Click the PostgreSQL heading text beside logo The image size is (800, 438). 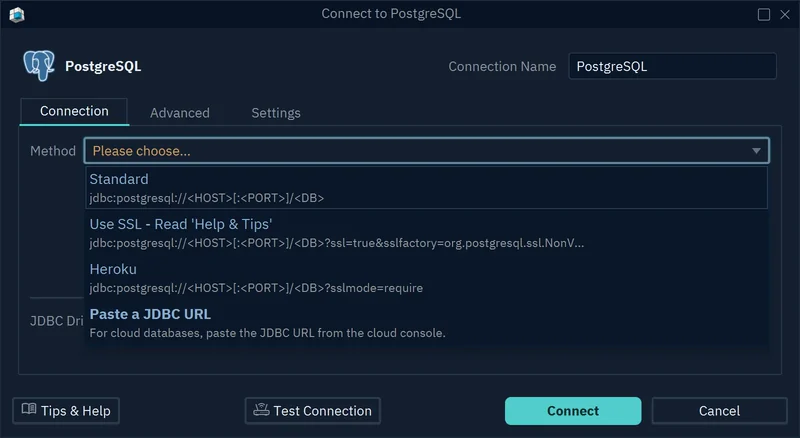pos(103,66)
